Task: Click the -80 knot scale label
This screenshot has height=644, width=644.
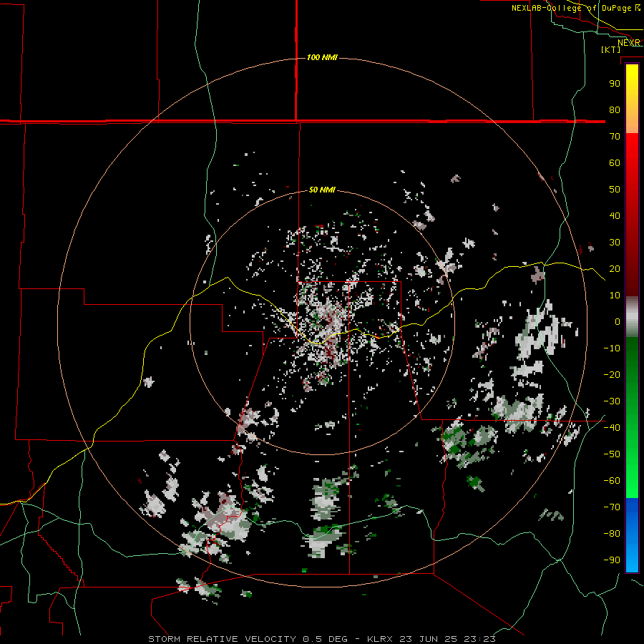Action: pyautogui.click(x=612, y=534)
